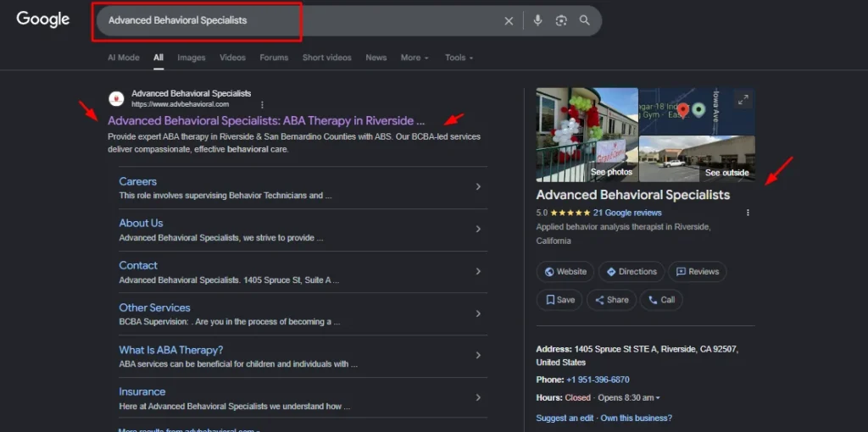Click Suggest an edit link

click(x=564, y=418)
